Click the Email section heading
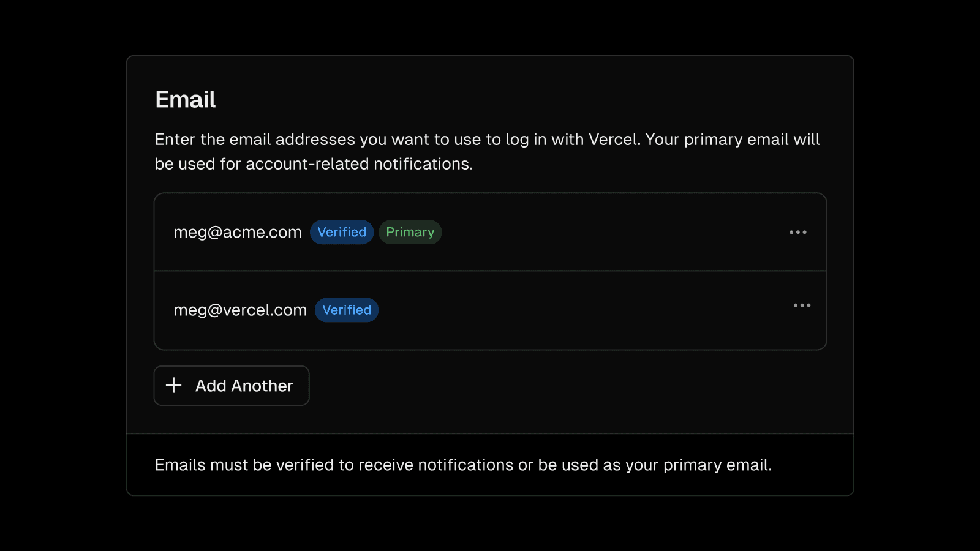This screenshot has height=551, width=980. coord(186,99)
